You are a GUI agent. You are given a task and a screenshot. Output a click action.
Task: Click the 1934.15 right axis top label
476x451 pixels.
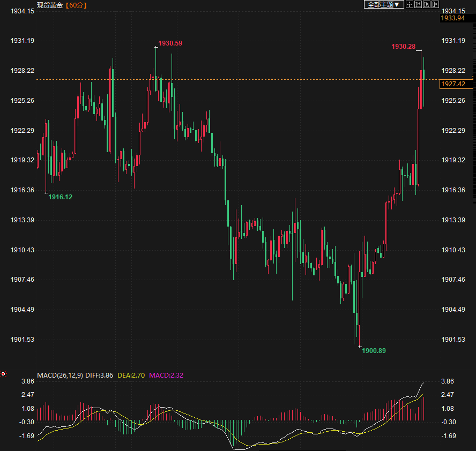click(452, 11)
